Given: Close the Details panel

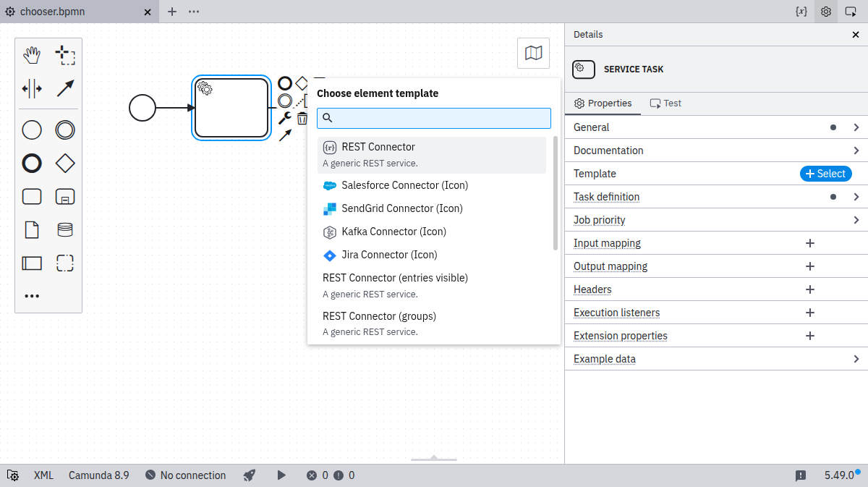Looking at the screenshot, I should tap(856, 35).
